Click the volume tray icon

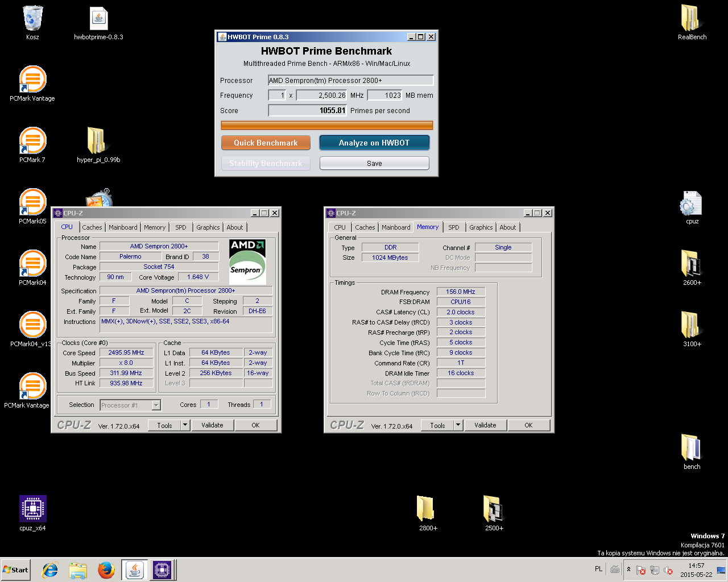point(668,570)
